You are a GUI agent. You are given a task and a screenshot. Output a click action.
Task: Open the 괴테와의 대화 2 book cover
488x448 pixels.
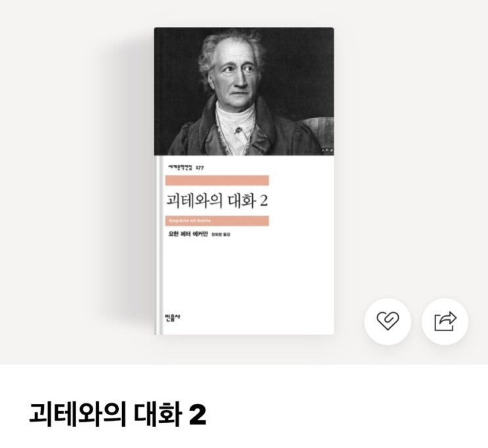[244, 181]
